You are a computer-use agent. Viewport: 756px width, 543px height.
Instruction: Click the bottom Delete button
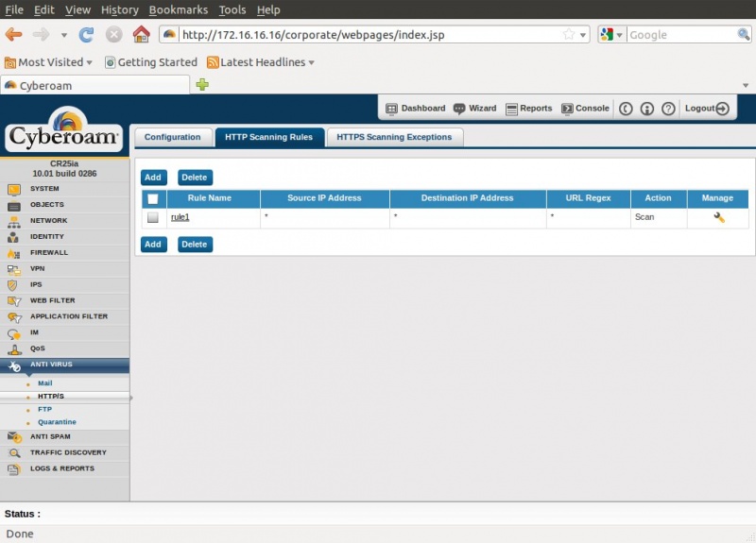click(x=195, y=245)
